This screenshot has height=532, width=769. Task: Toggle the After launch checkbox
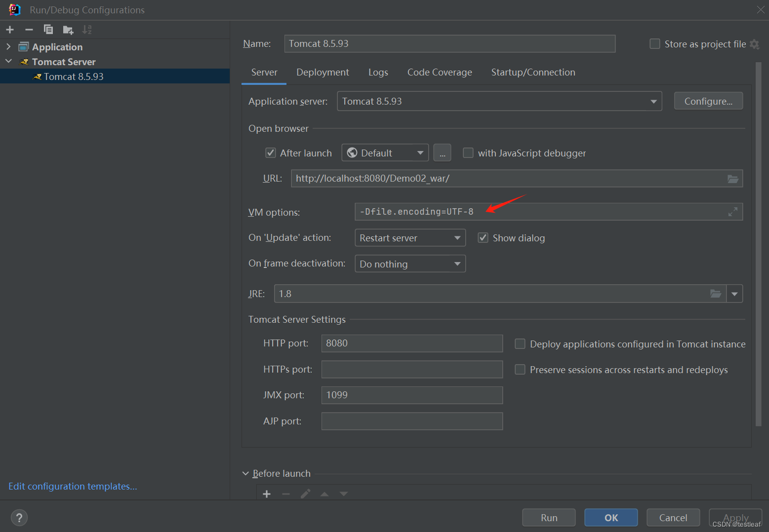tap(271, 153)
